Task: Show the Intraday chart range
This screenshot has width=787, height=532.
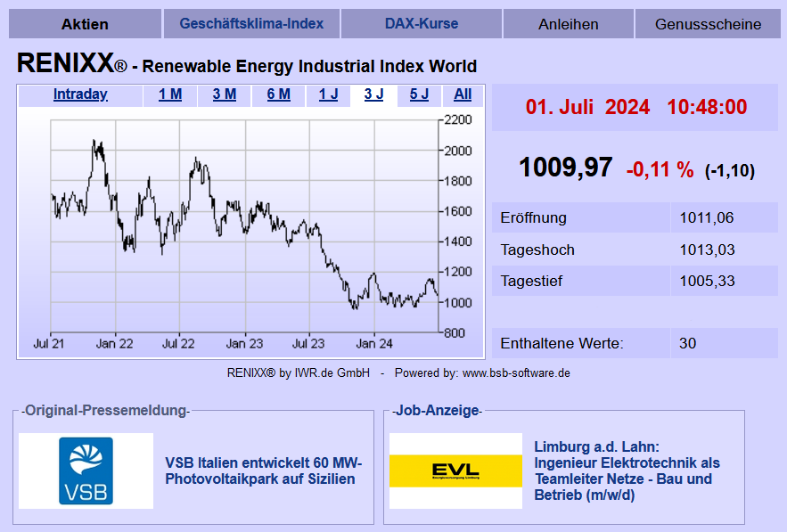Action: [80, 94]
